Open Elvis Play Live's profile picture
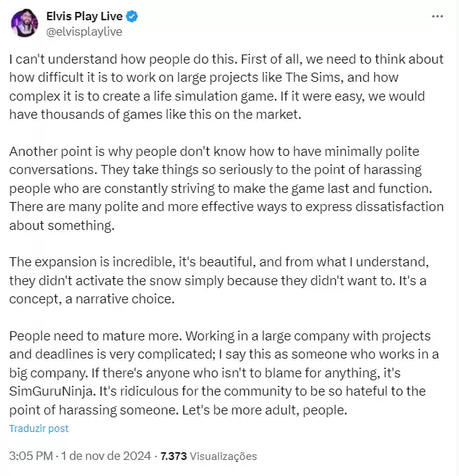Image resolution: width=459 pixels, height=476 pixels. 25,23
